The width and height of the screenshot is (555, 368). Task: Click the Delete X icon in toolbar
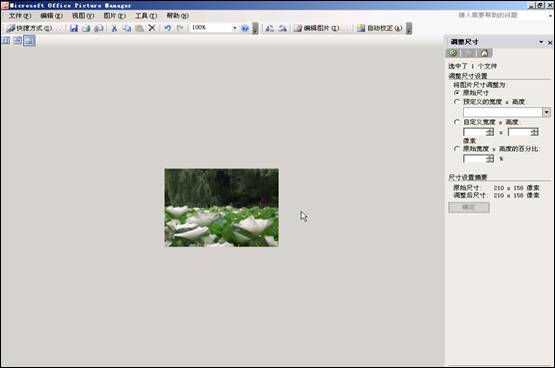click(x=152, y=28)
